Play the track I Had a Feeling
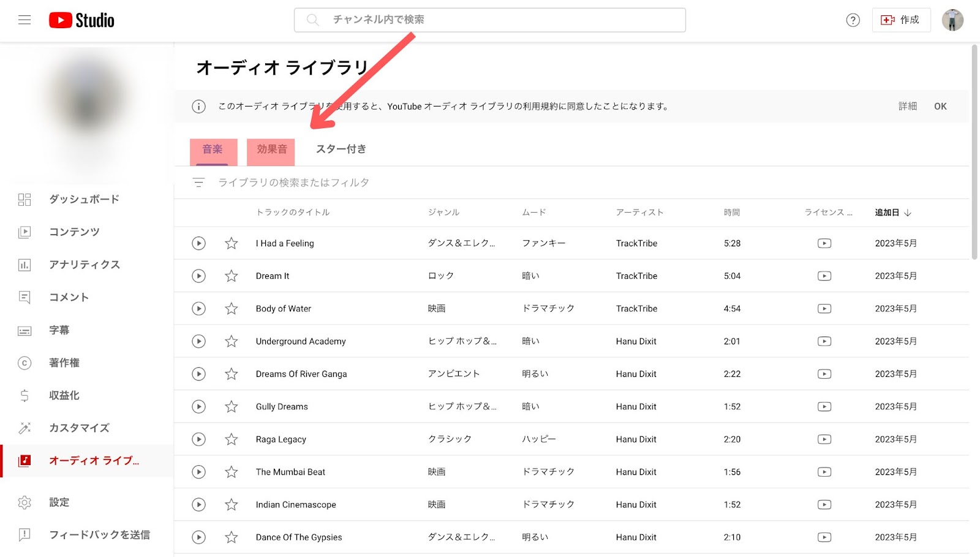The image size is (980, 557). click(198, 243)
